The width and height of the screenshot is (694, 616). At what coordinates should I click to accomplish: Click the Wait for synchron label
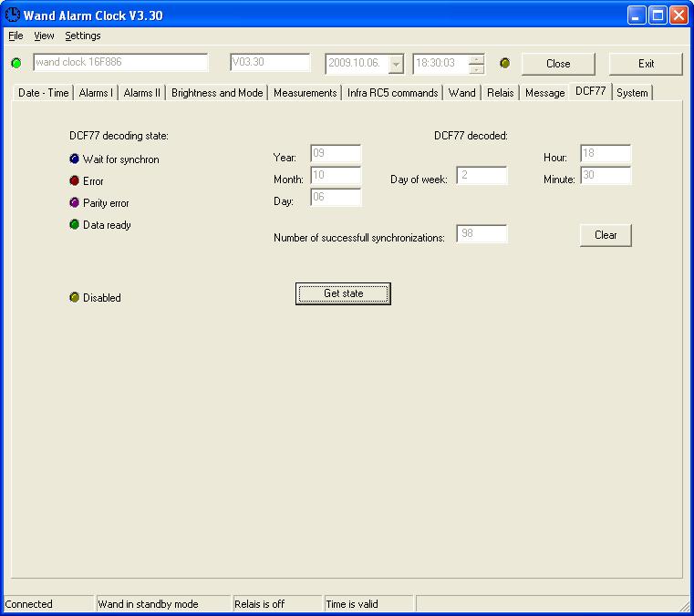[x=120, y=159]
